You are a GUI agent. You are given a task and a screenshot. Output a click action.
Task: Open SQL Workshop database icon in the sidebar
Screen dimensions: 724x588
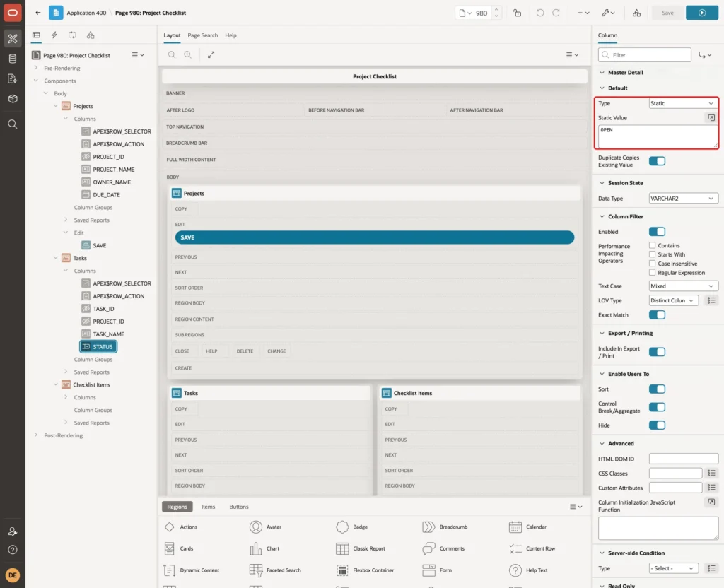[13, 59]
